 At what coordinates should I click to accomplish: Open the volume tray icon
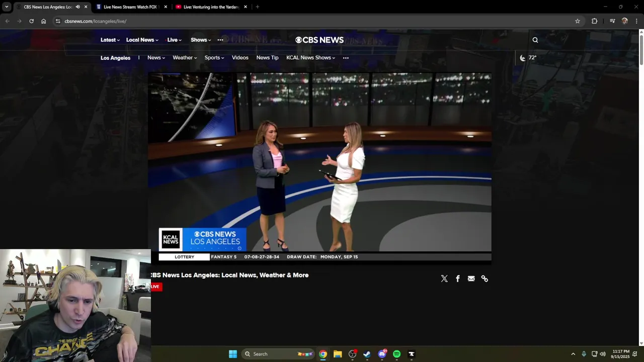603,354
